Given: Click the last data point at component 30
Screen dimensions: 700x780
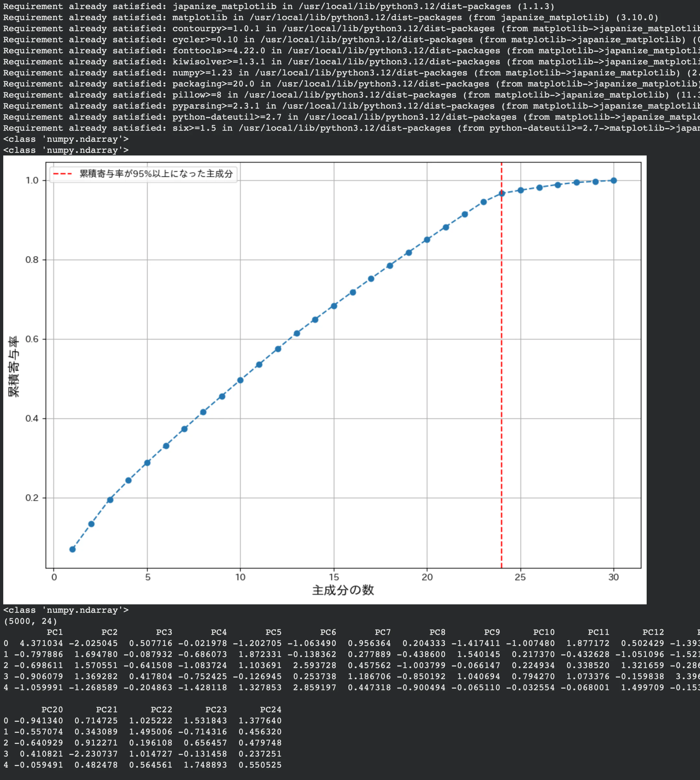Looking at the screenshot, I should [x=613, y=180].
